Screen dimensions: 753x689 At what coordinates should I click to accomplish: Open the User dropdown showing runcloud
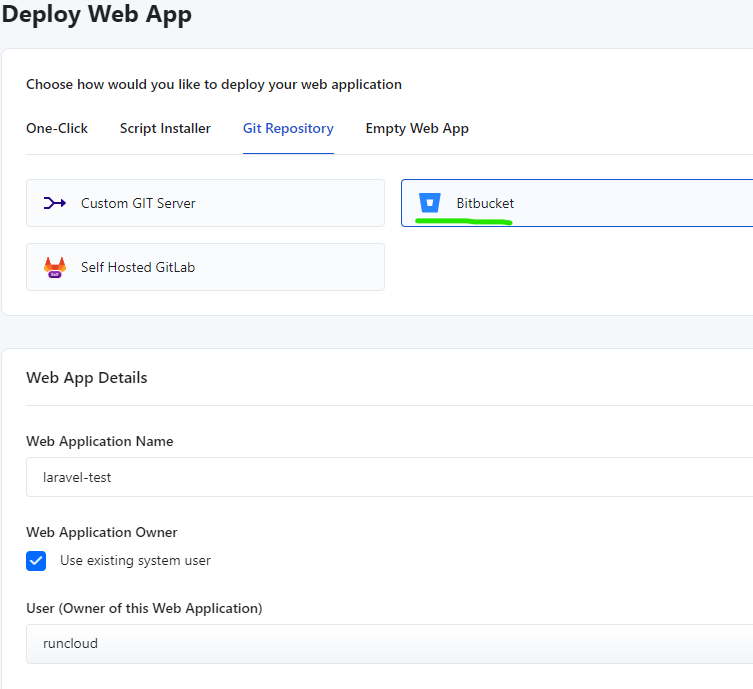click(389, 644)
